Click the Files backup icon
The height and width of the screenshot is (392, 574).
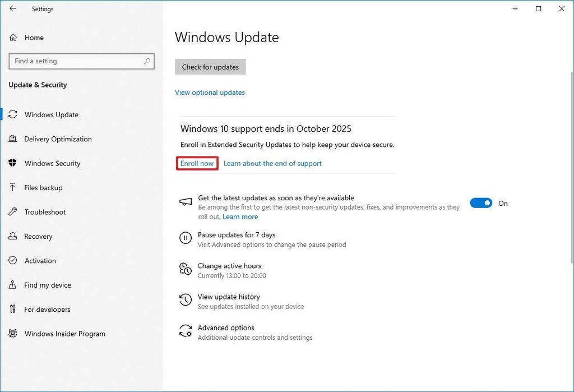point(13,188)
